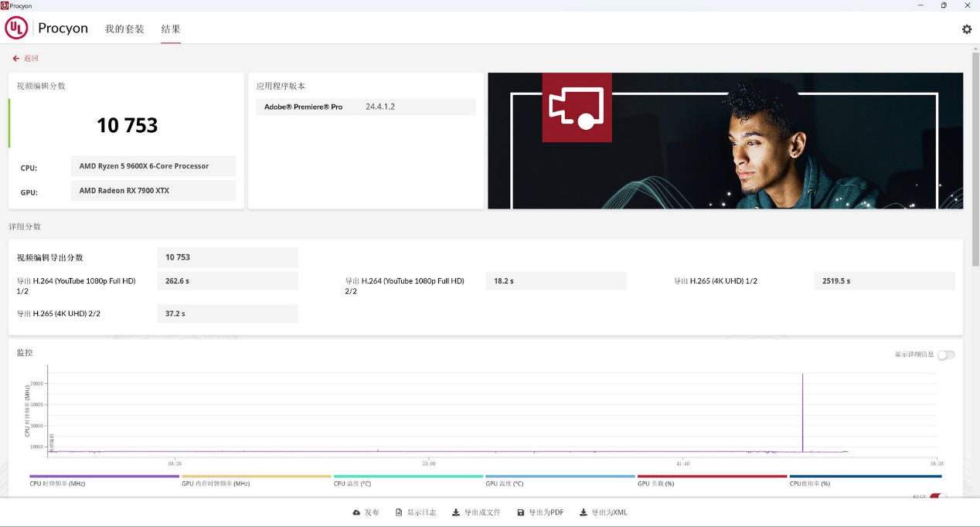Click the back arrow icon labeled 返回
The height and width of the screenshot is (527, 980).
(x=15, y=59)
